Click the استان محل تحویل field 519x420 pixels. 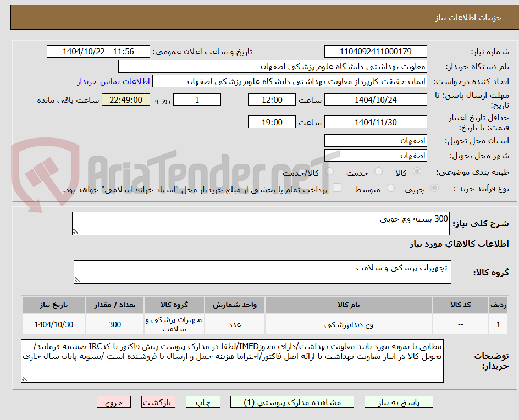click(376, 141)
